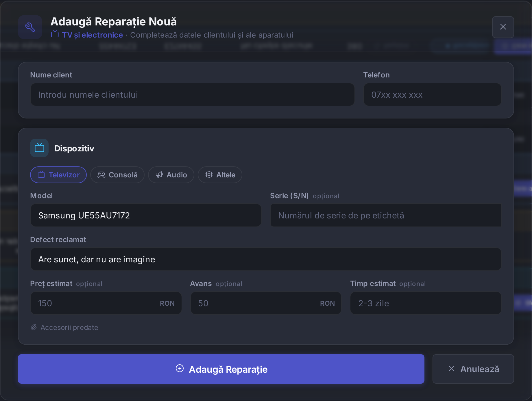Click the Dispozitiv TV icon

(x=39, y=148)
